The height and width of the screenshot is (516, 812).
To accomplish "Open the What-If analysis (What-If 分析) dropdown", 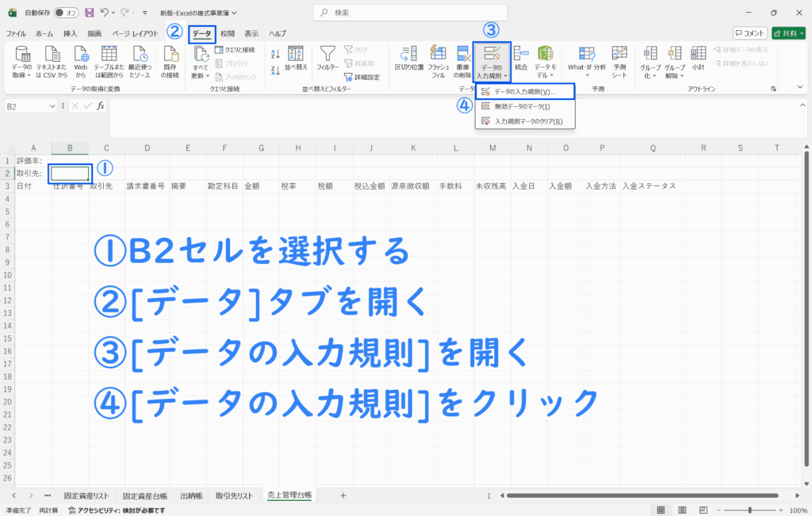I will click(587, 61).
